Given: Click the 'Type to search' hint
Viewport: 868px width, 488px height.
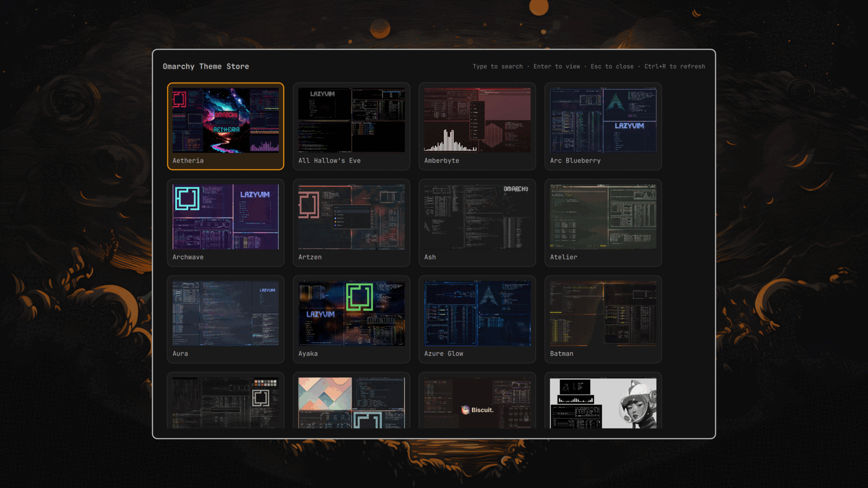Looking at the screenshot, I should (x=497, y=66).
